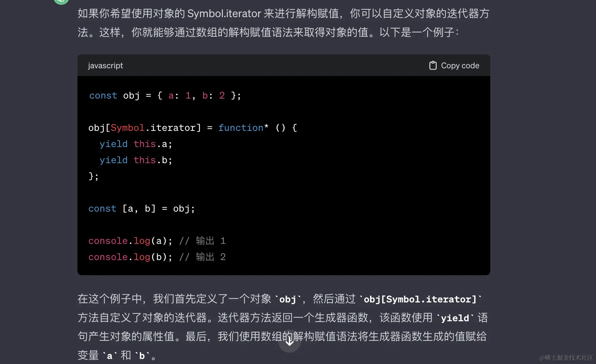
Task: Click the 'console.log(a);' code line
Action: [x=157, y=241]
